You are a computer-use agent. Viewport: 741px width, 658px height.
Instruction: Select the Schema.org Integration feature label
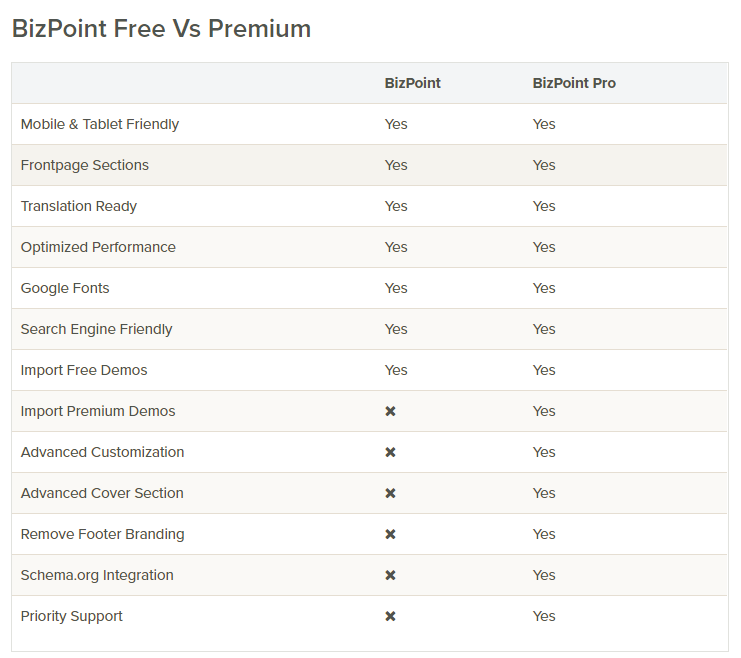97,575
